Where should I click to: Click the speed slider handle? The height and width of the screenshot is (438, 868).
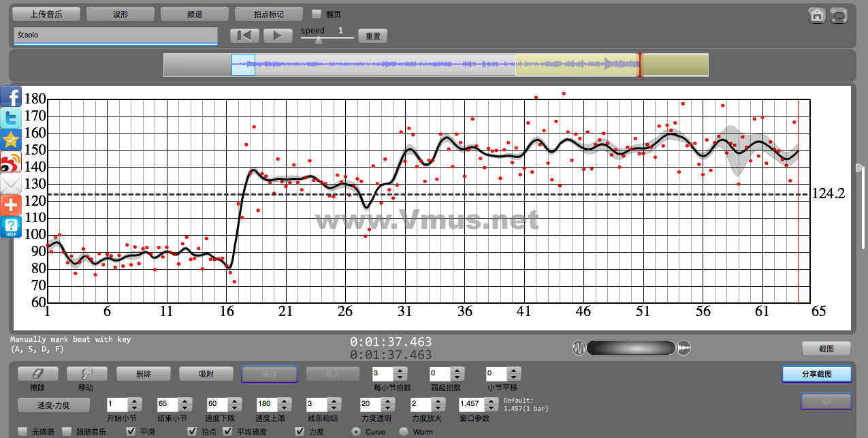(318, 40)
